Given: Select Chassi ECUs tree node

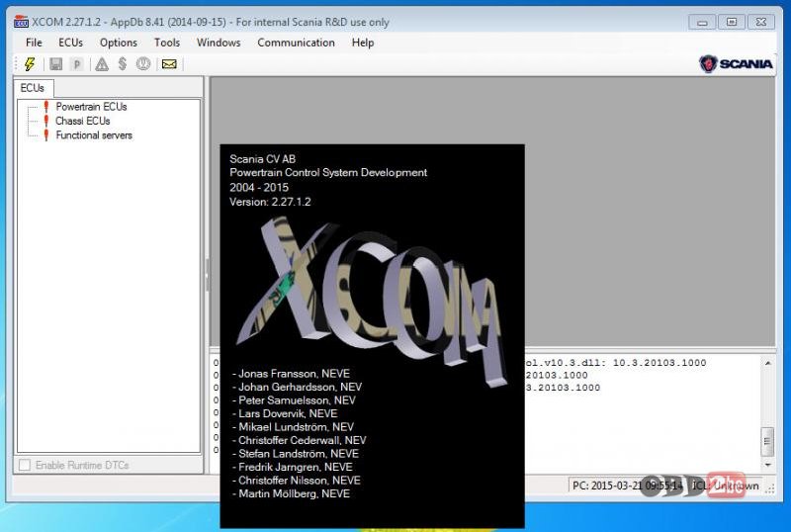Looking at the screenshot, I should coord(83,121).
